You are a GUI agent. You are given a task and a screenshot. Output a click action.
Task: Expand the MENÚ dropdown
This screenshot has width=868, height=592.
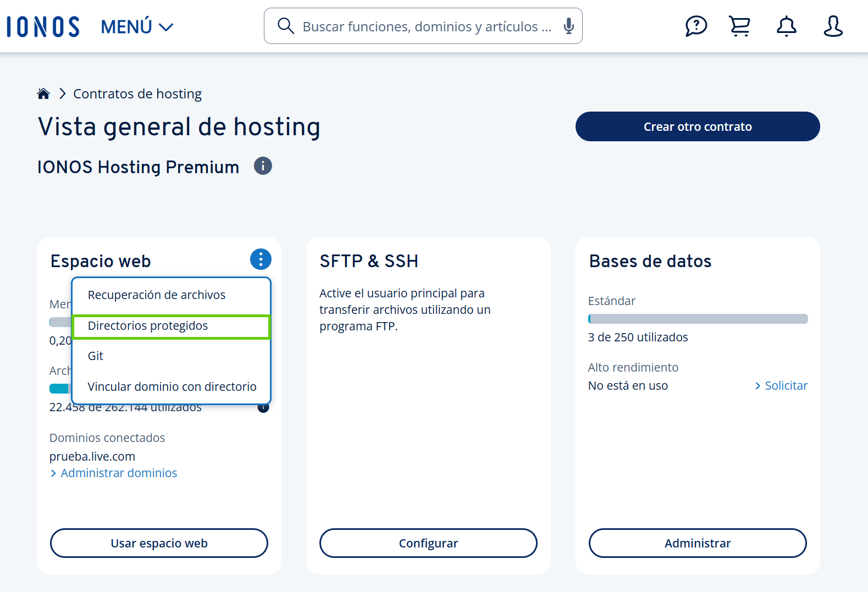tap(137, 26)
